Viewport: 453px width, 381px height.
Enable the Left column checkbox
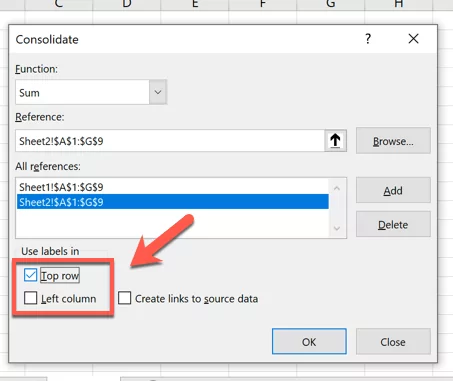coord(30,298)
